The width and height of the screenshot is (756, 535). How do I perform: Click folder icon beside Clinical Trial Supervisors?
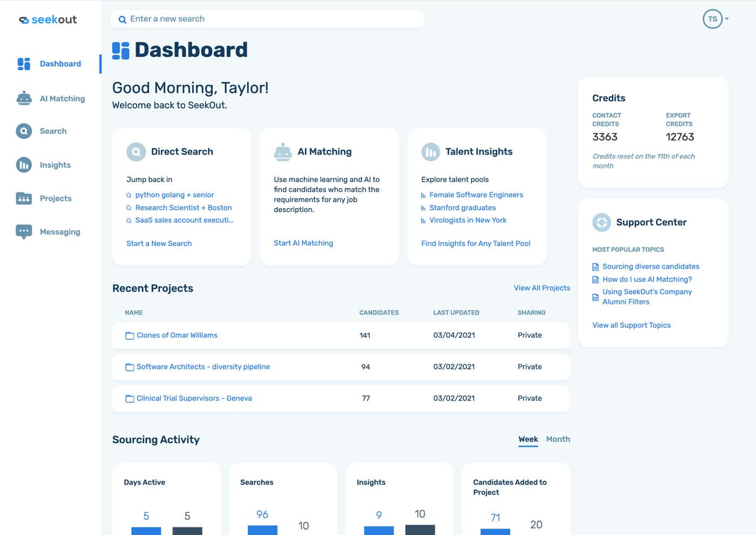pos(130,399)
